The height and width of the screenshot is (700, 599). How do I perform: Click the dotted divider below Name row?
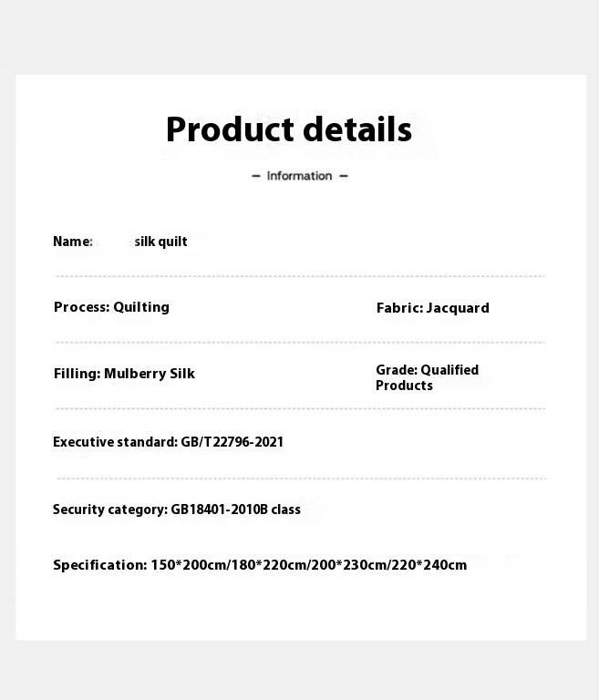300,276
